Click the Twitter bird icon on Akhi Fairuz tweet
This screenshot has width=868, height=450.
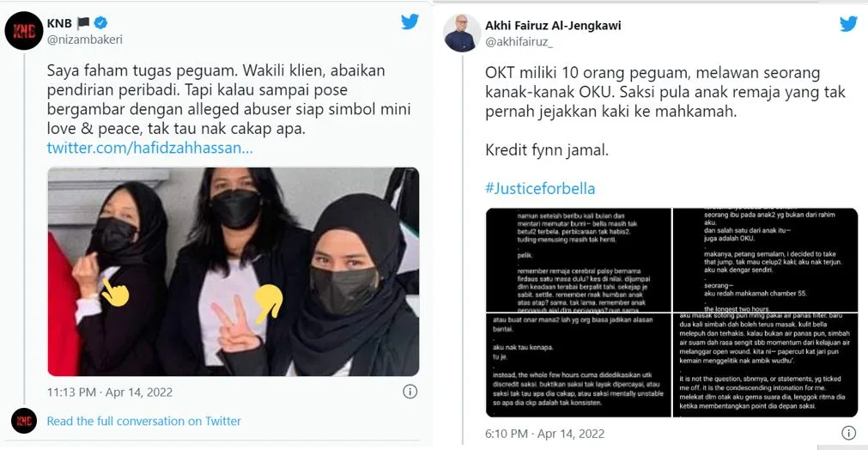click(848, 24)
